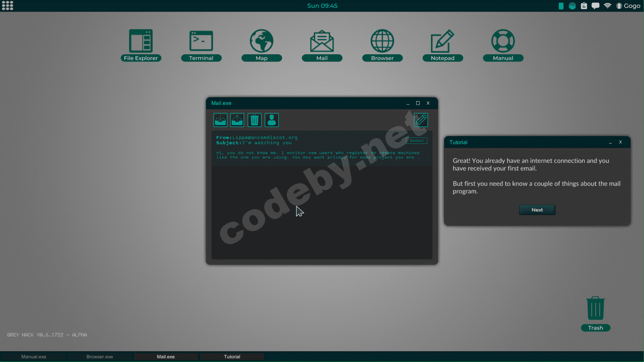The height and width of the screenshot is (362, 644).
Task: Click the email subject "I'm watching you"
Action: click(267, 143)
